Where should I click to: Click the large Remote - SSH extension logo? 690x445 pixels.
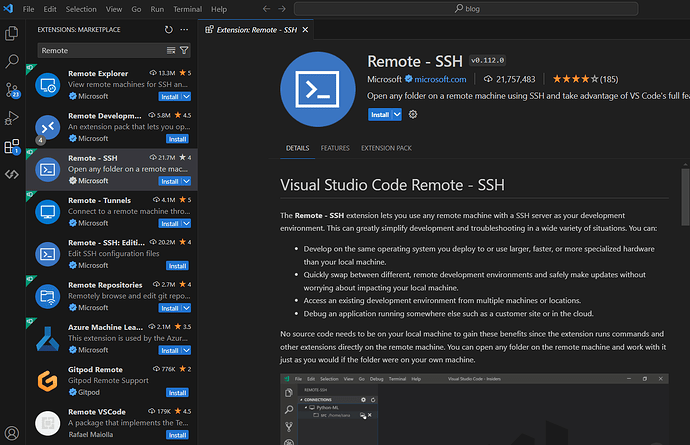click(x=318, y=89)
